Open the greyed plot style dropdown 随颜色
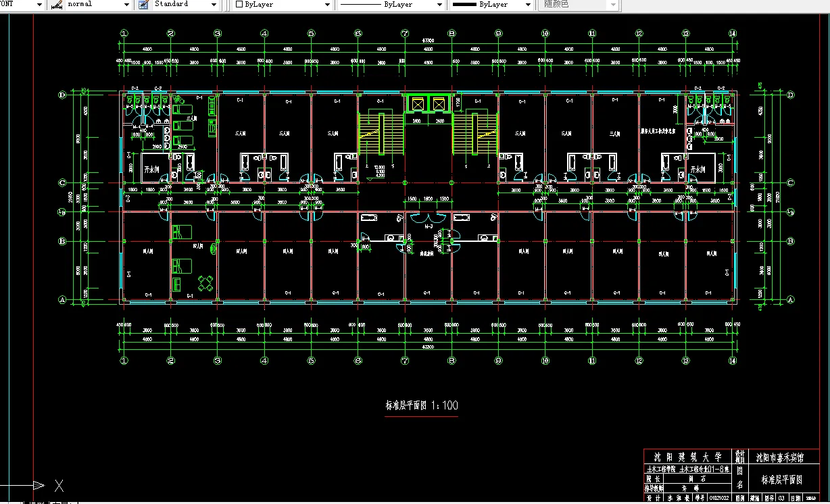 click(580, 4)
